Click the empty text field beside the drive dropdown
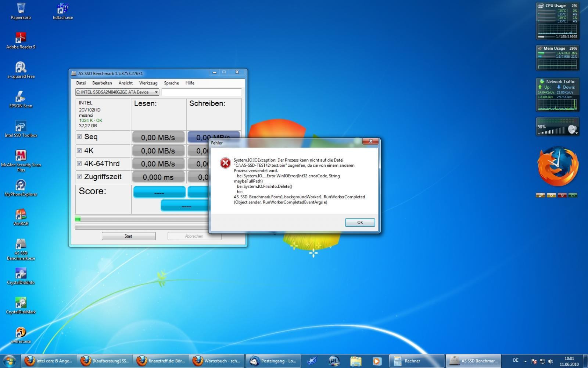Screen dimensions: 588x368 pyautogui.click(x=201, y=92)
